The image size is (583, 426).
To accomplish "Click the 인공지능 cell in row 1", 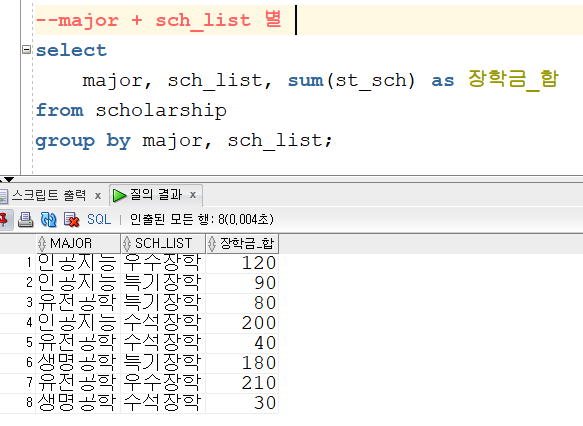I will (77, 263).
